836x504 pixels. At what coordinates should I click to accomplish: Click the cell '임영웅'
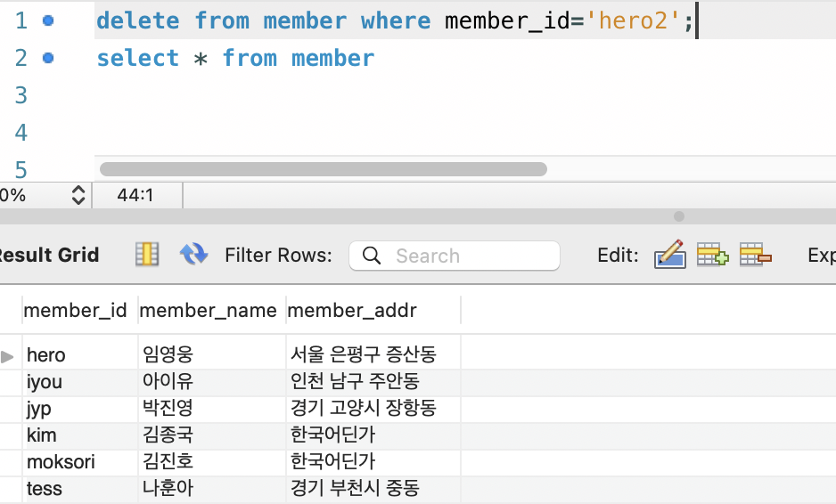[x=211, y=354]
